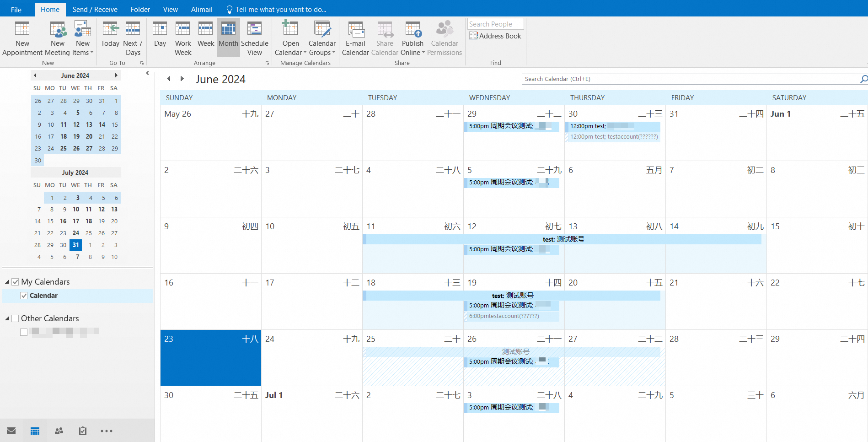Viewport: 868px width, 442px height.
Task: Switch to Work Week view
Action: pos(183,38)
